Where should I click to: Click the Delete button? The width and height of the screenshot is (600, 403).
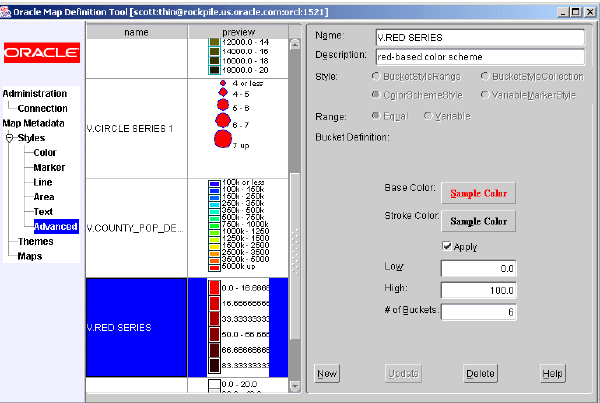[480, 374]
